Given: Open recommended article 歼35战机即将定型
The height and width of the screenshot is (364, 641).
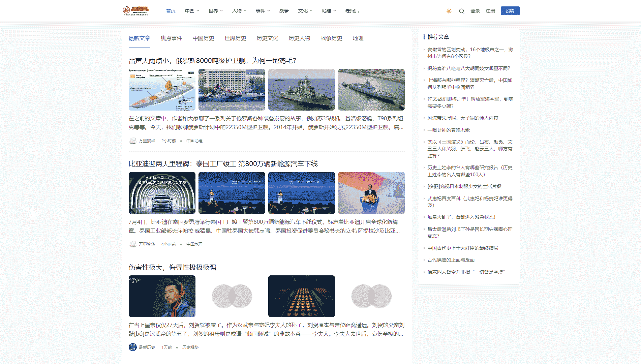Looking at the screenshot, I should point(470,102).
